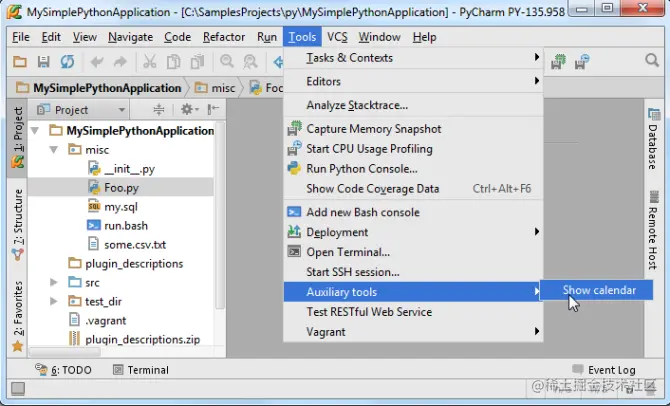
Task: Open the Navigate menu
Action: tap(130, 37)
